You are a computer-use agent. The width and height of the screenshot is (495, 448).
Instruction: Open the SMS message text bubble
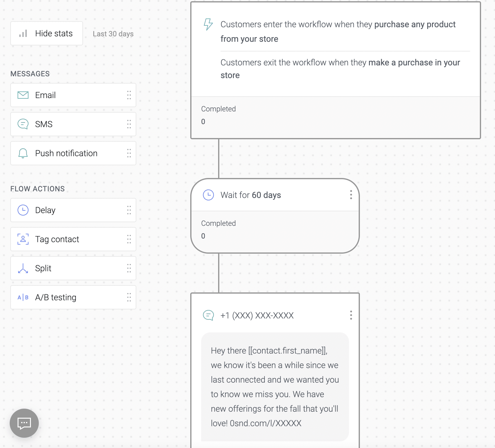pos(274,387)
